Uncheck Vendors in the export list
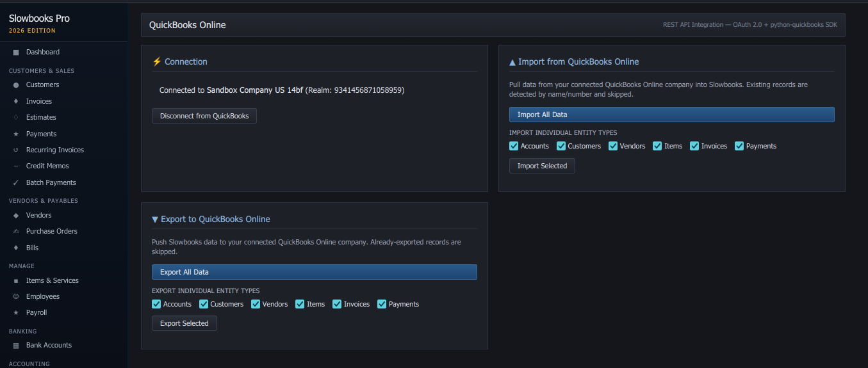Viewport: 868px width, 368px height. pyautogui.click(x=256, y=304)
